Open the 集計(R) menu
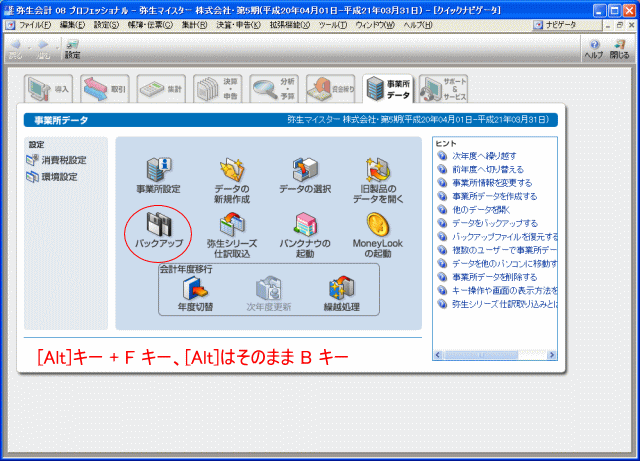This screenshot has height=461, width=640. [194, 25]
